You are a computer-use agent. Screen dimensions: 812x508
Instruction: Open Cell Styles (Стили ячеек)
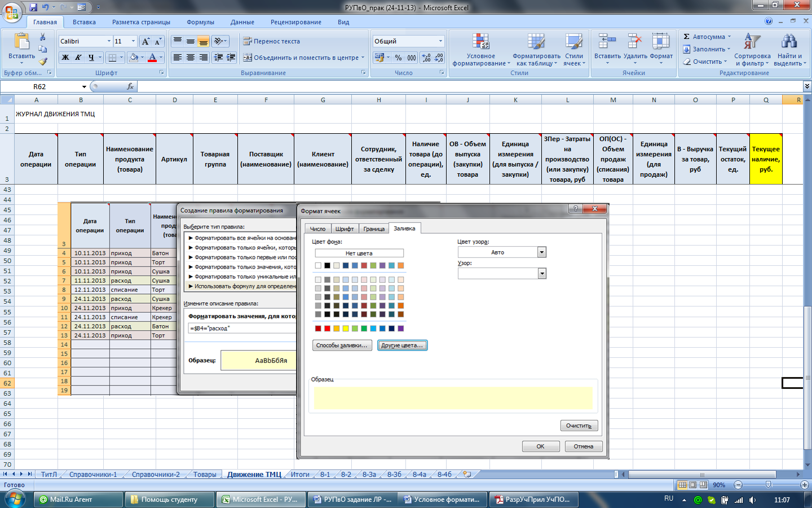tap(574, 50)
